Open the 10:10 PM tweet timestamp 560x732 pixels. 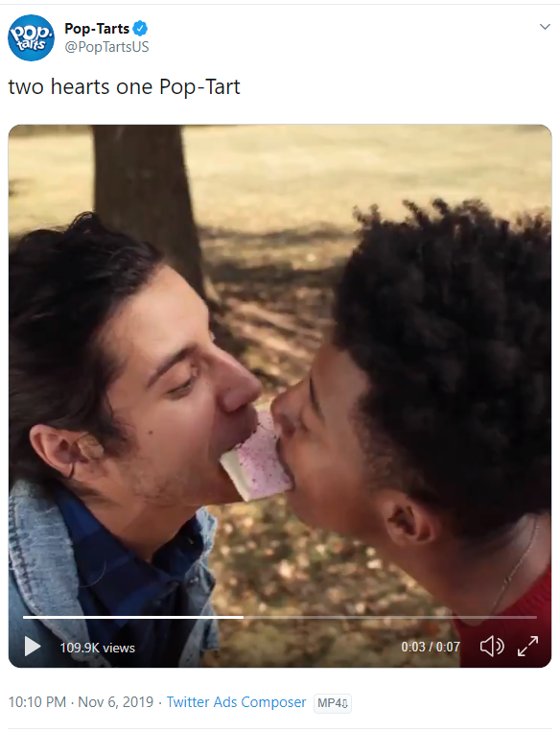point(36,702)
